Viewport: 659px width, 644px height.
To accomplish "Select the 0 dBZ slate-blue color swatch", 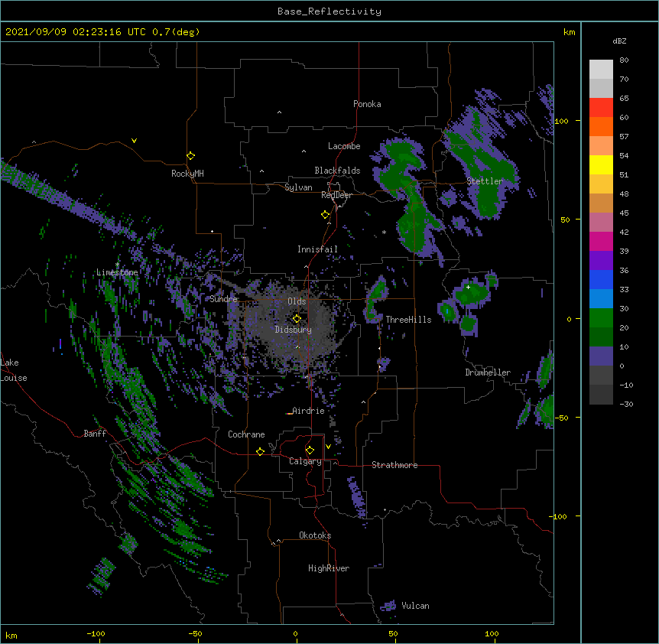I will 601,356.
